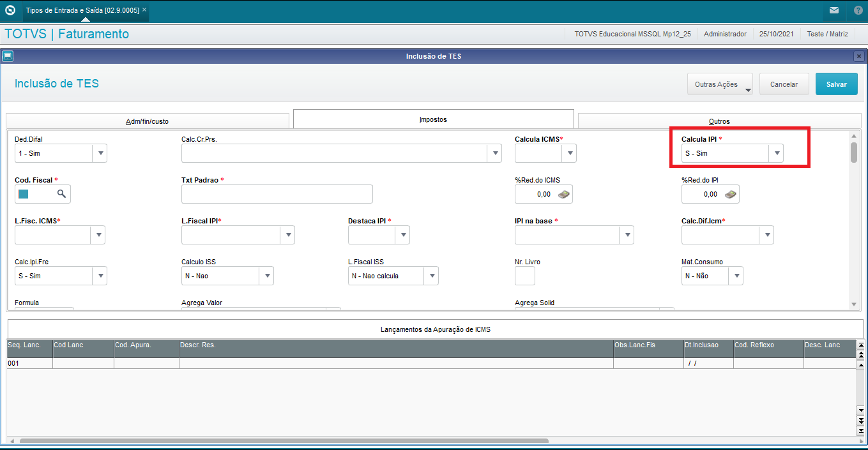
Task: Open the Destaca IPI dropdown
Action: 403,235
